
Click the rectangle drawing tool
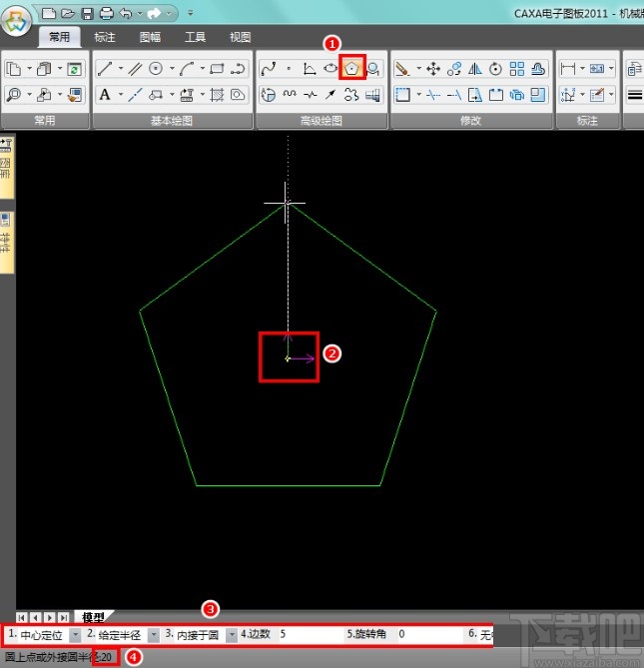(x=216, y=69)
